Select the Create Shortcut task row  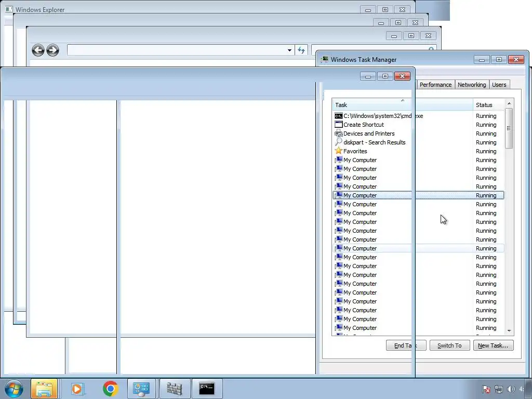[x=418, y=125]
